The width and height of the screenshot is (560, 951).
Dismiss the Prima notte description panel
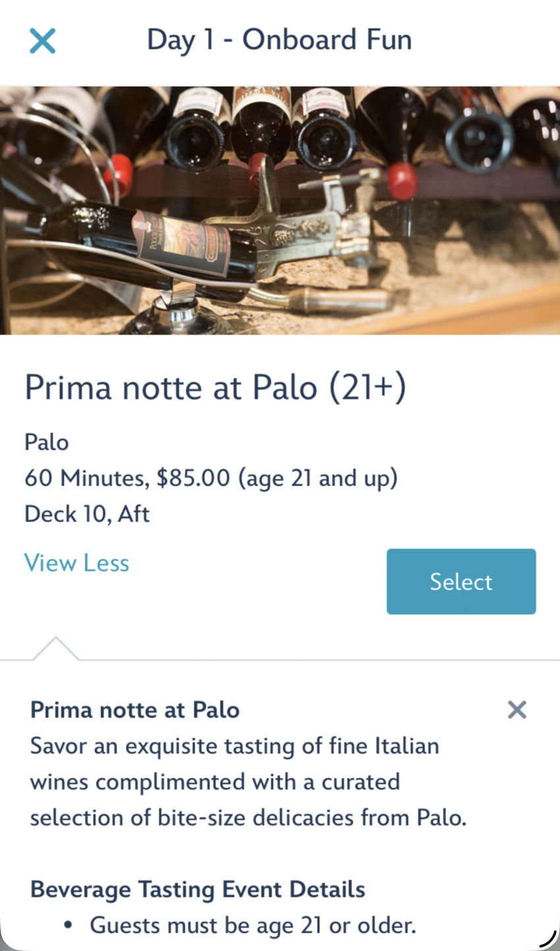click(517, 710)
